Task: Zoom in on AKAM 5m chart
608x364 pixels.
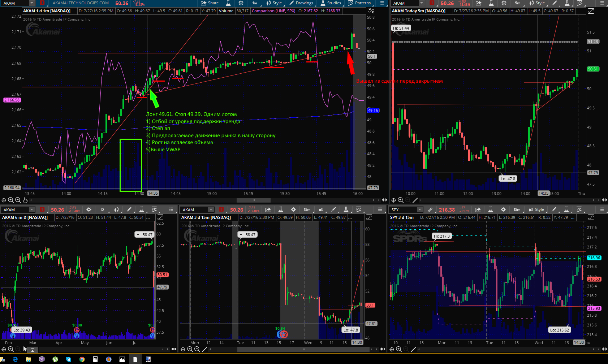Action: [401, 200]
